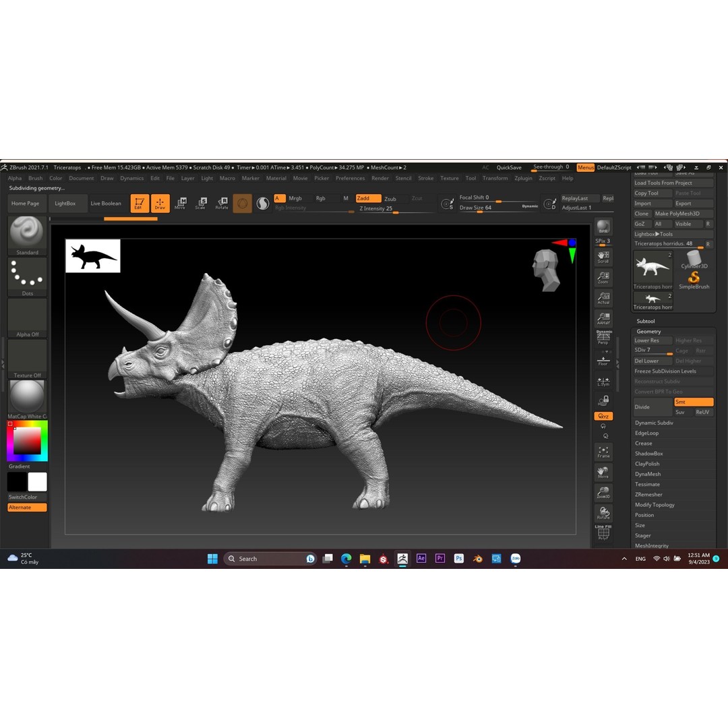Select the Draw mode button

point(160,204)
